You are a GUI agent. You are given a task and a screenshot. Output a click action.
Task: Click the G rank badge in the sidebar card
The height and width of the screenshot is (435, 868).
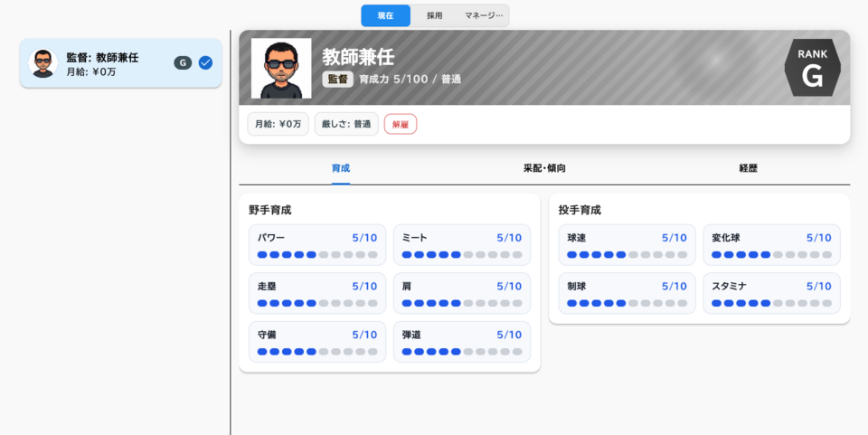pos(183,63)
